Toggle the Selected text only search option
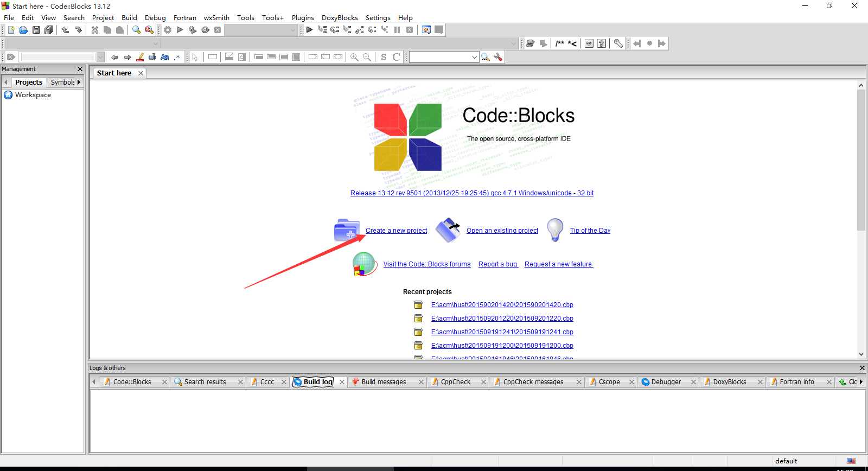Viewport: 868px width, 471px height. coord(152,57)
